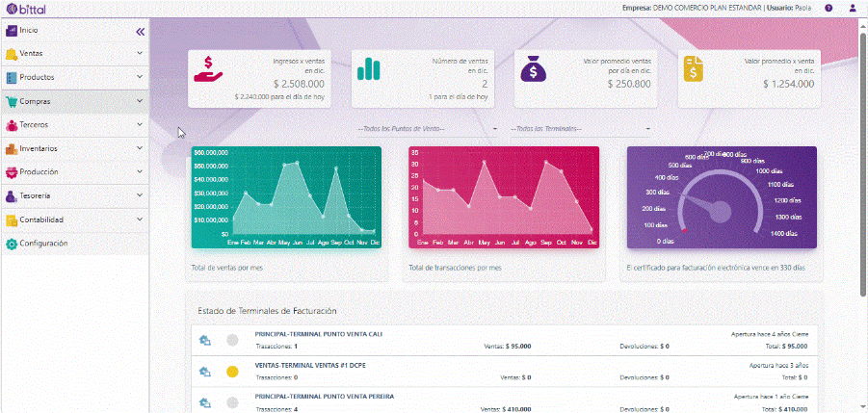Viewport: 868px width, 413px height.
Task: Click the Configuración gear icon
Action: [x=12, y=244]
